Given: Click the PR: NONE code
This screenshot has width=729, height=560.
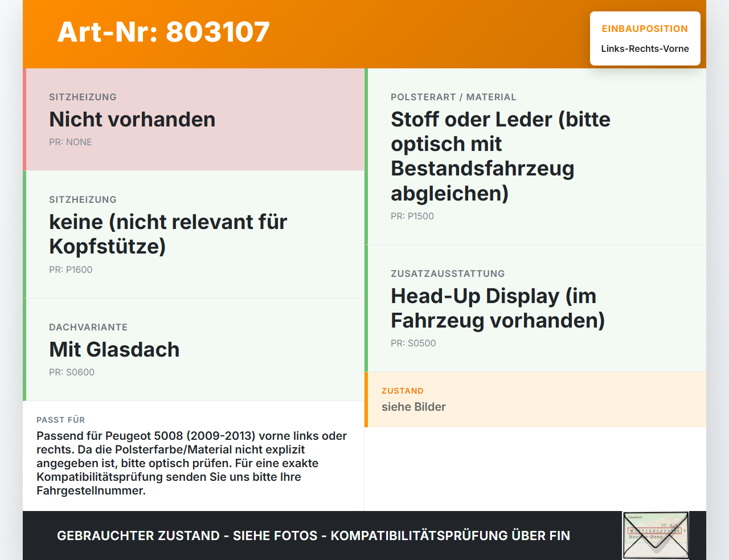Looking at the screenshot, I should tap(71, 142).
